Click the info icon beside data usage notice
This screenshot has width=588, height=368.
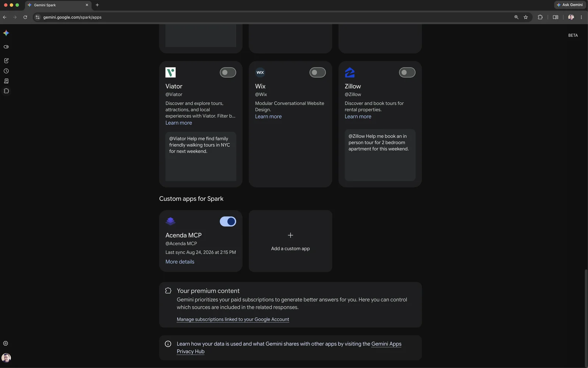point(168,344)
